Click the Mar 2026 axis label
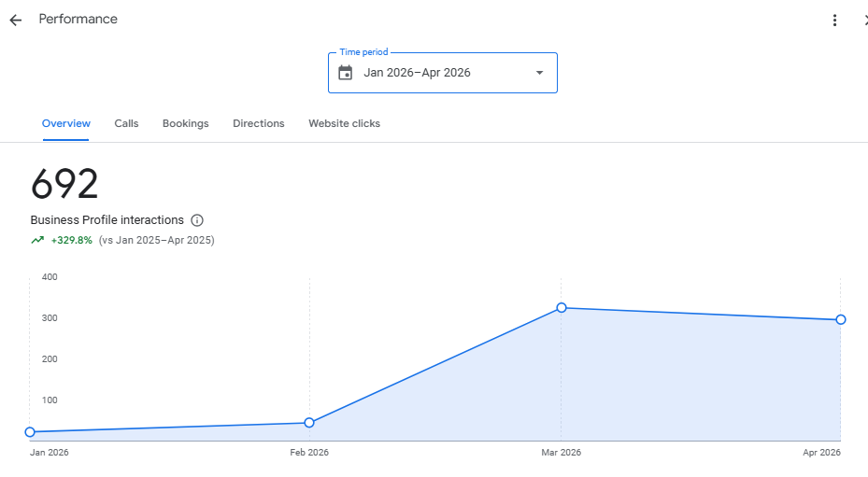Screen dimensions: 868x477 pos(562,453)
